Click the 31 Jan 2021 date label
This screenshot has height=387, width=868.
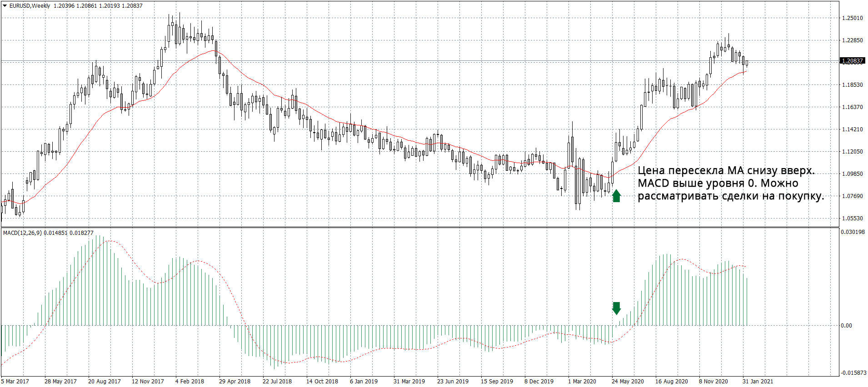758,382
